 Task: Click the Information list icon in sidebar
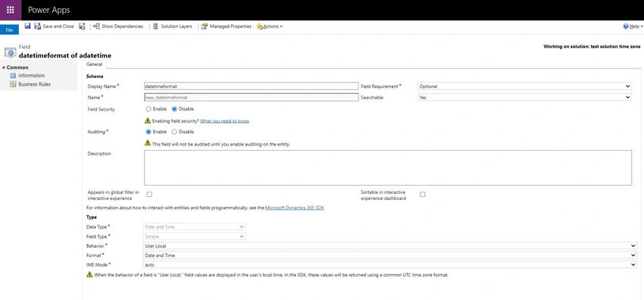pos(13,76)
